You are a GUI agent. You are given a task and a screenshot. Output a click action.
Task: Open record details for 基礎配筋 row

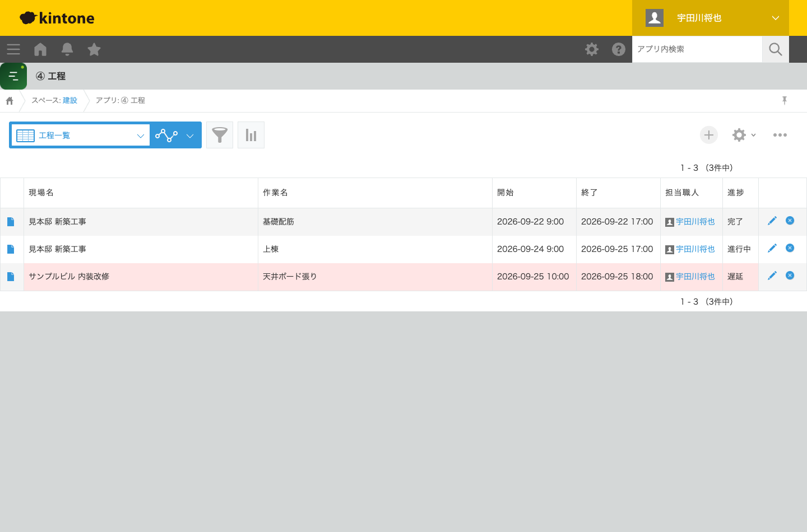[11, 222]
